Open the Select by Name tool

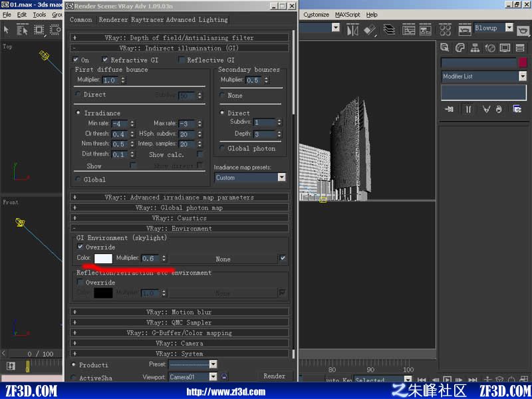pyautogui.click(x=22, y=30)
